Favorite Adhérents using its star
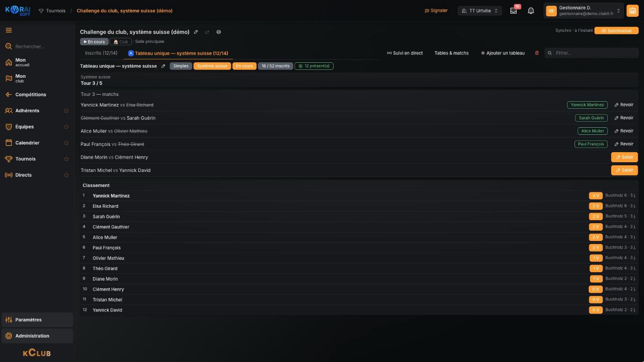The image size is (644, 362). coord(66,111)
